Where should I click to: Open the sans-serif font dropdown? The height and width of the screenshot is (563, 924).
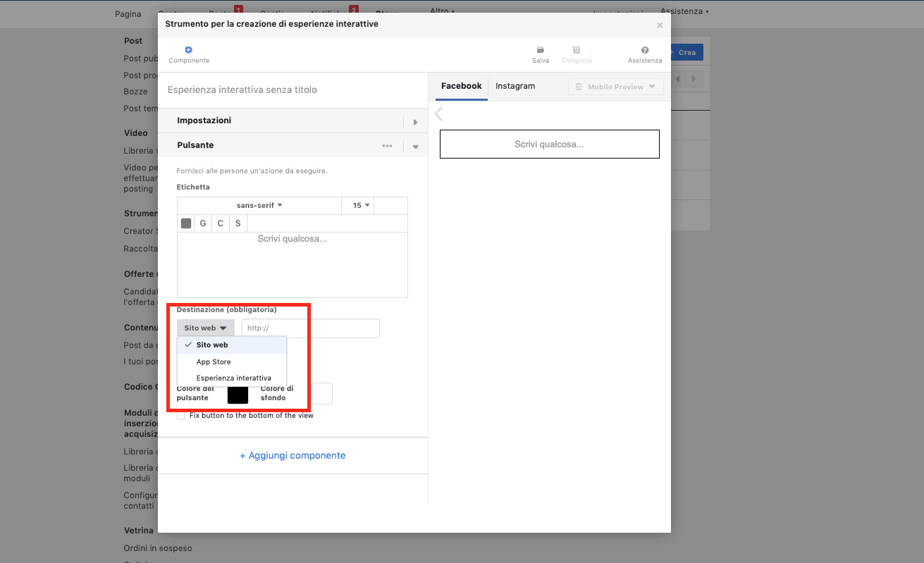(259, 206)
